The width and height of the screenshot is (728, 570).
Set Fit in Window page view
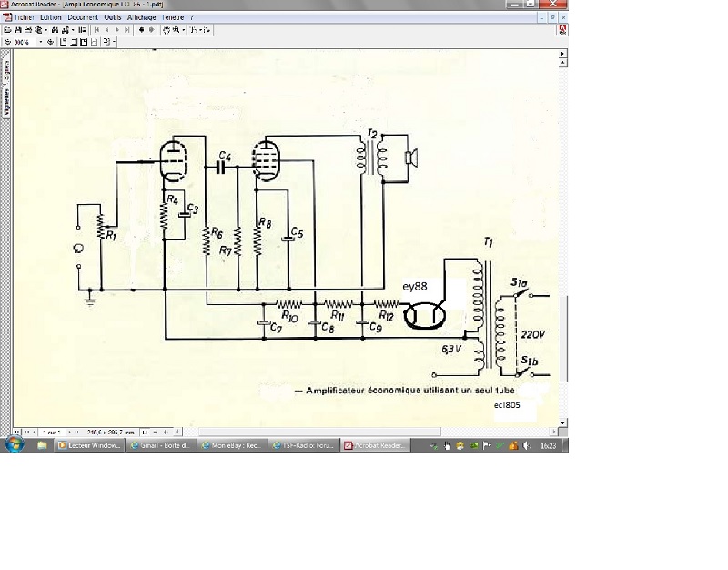tap(74, 42)
